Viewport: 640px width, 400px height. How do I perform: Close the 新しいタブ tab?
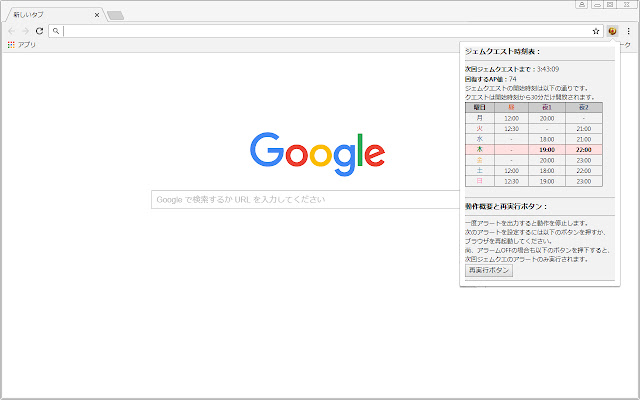tap(97, 15)
